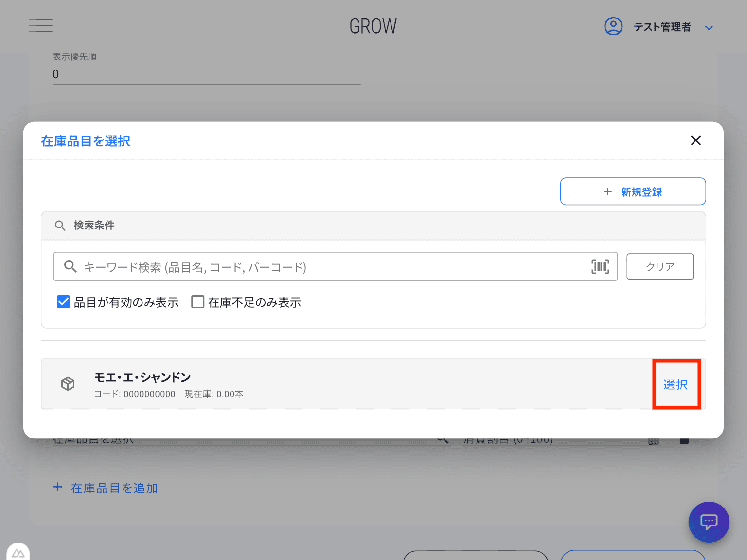
Task: Click the user account avatar icon
Action: pyautogui.click(x=613, y=26)
